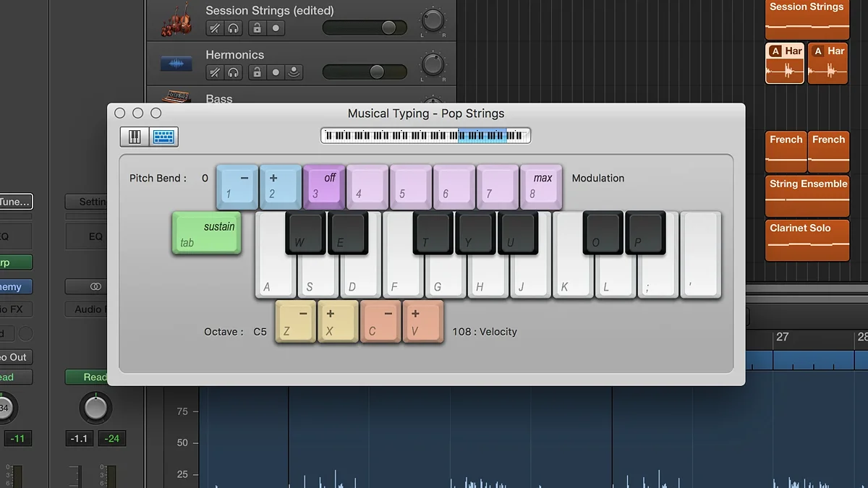Decrease velocity with the C key
This screenshot has height=488, width=868.
point(380,322)
